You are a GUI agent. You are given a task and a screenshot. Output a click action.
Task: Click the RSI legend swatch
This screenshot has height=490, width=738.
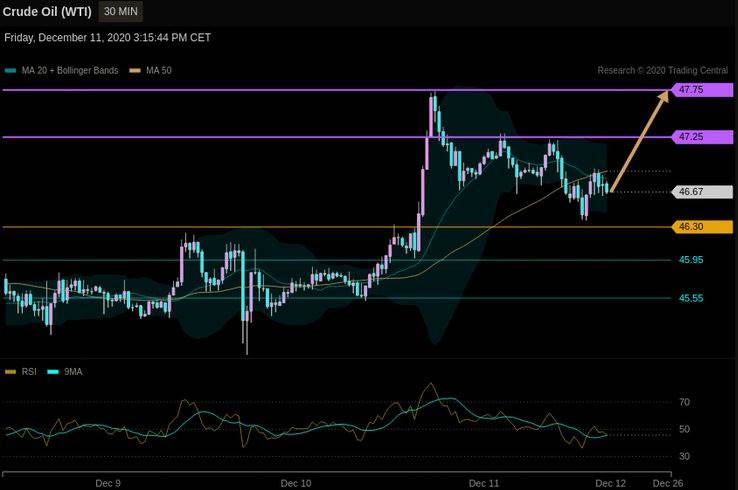click(x=10, y=372)
